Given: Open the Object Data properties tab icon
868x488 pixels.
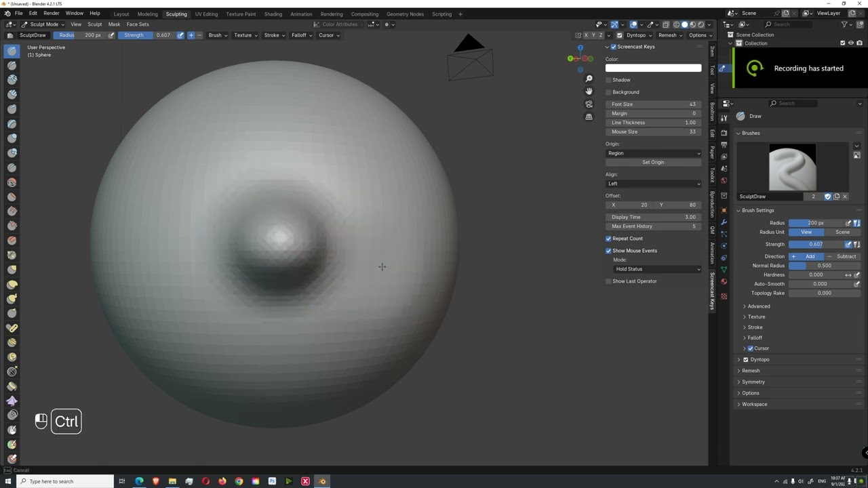Looking at the screenshot, I should tap(724, 269).
